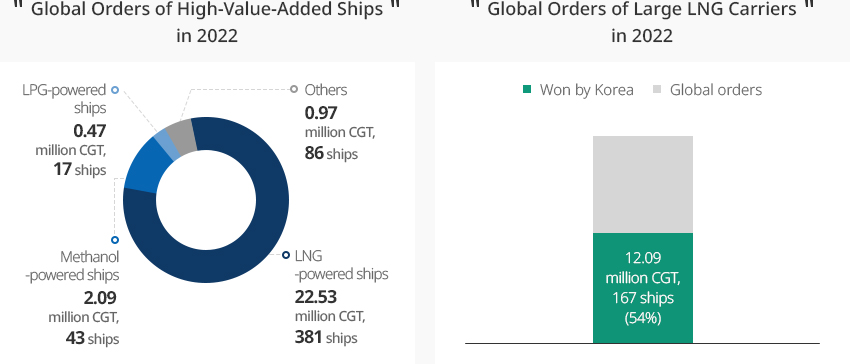Click the Won by Korea legend label

tap(587, 90)
